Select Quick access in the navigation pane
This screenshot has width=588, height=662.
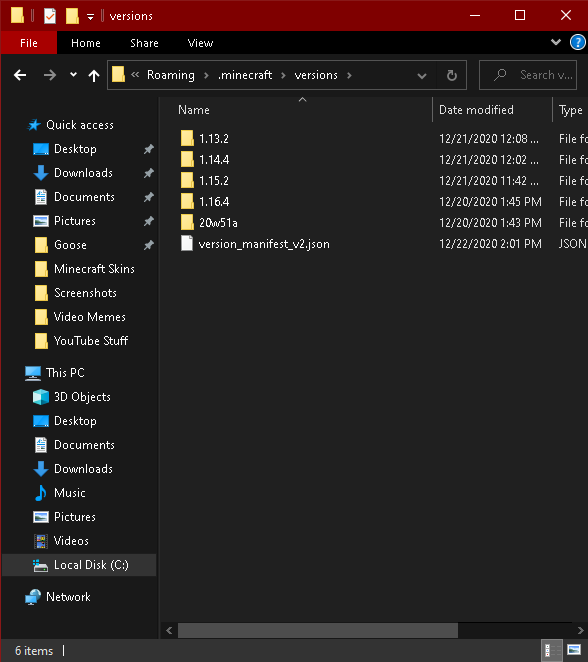pyautogui.click(x=80, y=125)
